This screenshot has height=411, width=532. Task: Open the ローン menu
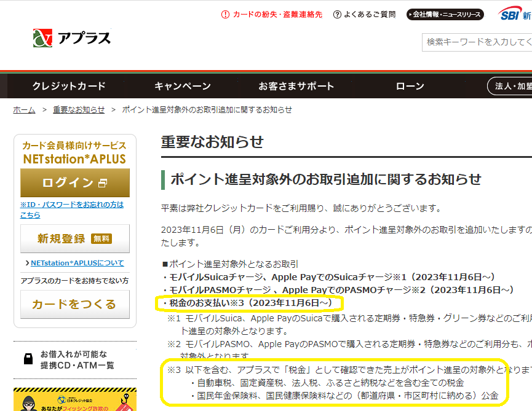[410, 86]
